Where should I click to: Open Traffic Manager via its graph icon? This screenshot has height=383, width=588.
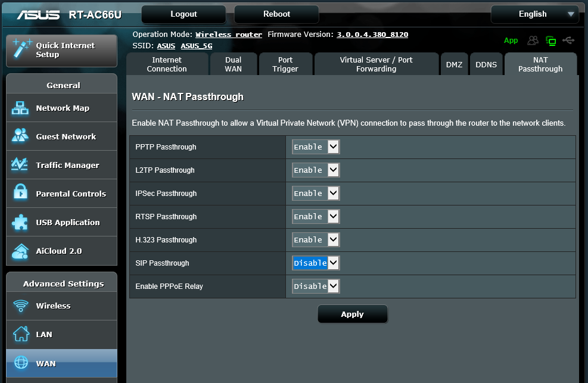coord(20,165)
